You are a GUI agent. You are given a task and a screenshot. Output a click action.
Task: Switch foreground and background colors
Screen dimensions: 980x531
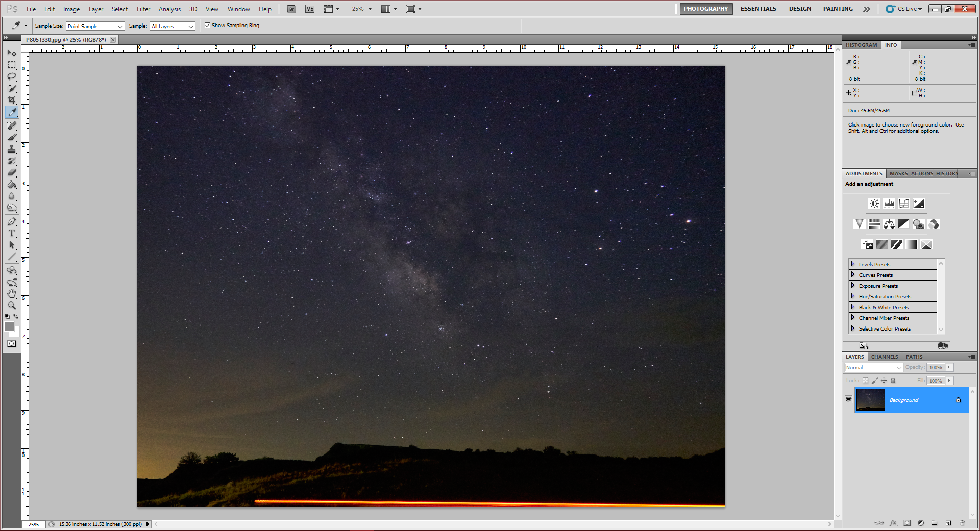click(16, 316)
